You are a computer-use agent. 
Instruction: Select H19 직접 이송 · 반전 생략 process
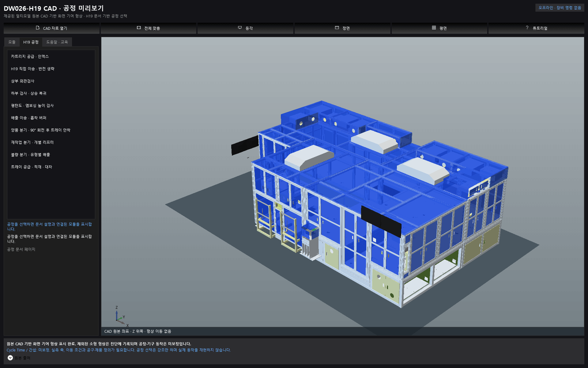tap(51, 69)
